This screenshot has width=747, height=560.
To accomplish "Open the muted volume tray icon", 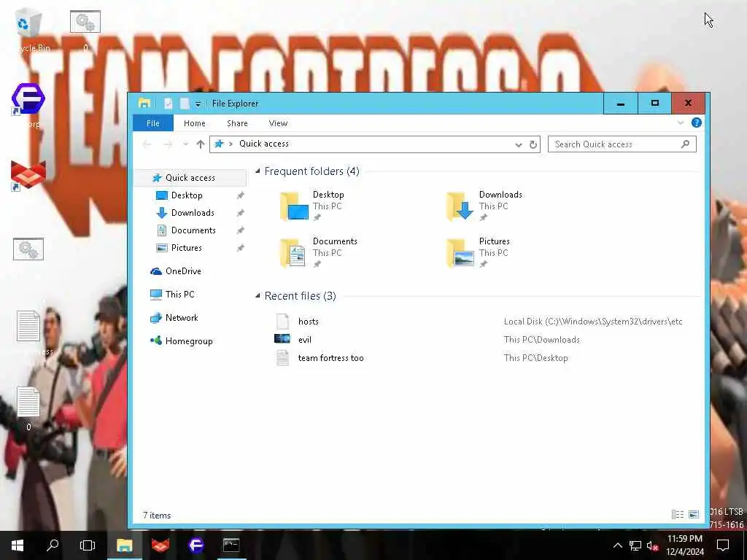I will pyautogui.click(x=652, y=545).
